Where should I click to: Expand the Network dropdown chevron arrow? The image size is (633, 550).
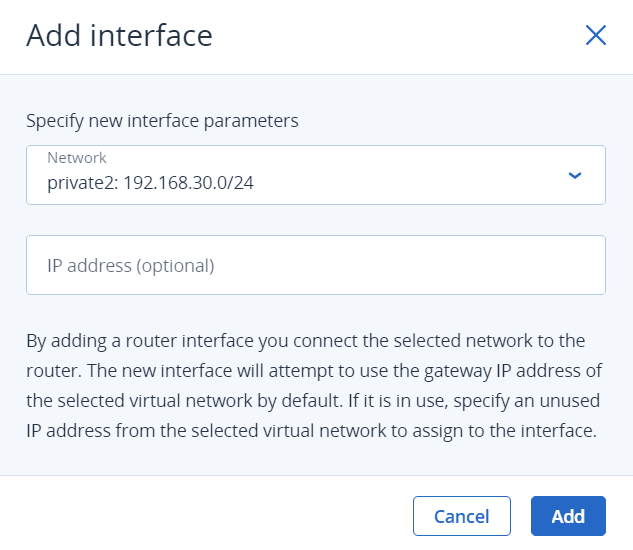coord(574,175)
